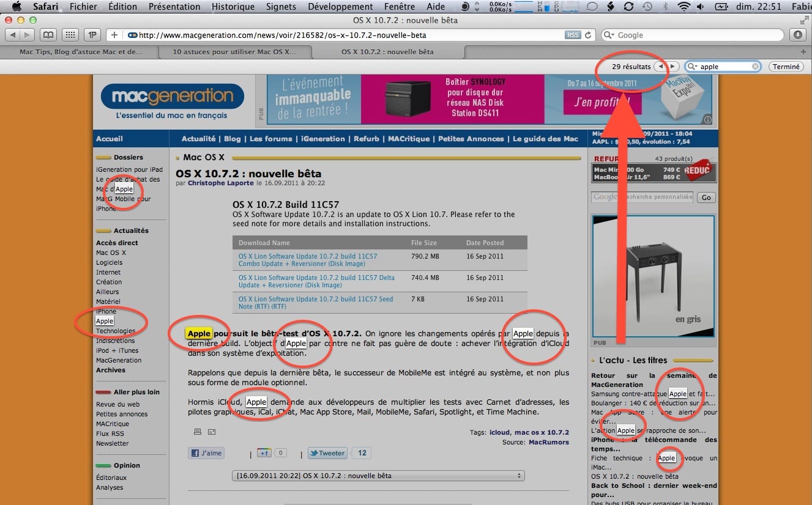Open 'Le guide des Mac' link
This screenshot has height=505, width=812.
(x=545, y=139)
